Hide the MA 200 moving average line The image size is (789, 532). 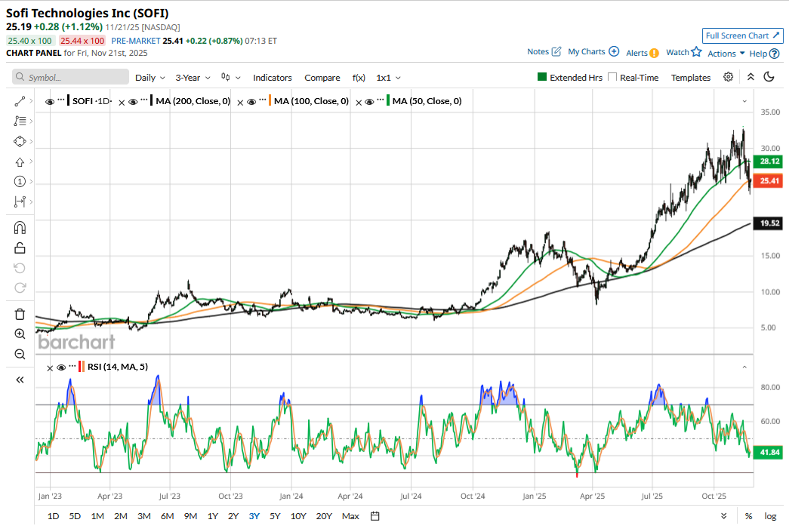[132, 101]
